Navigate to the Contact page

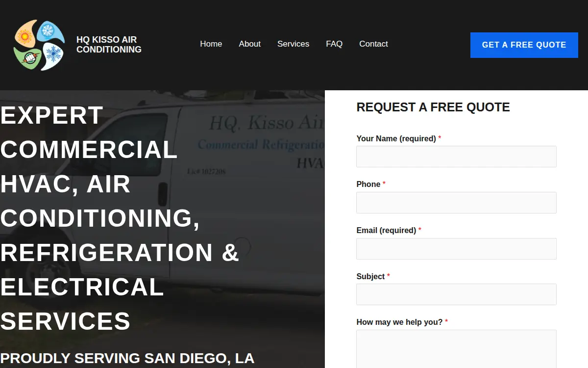tap(373, 44)
